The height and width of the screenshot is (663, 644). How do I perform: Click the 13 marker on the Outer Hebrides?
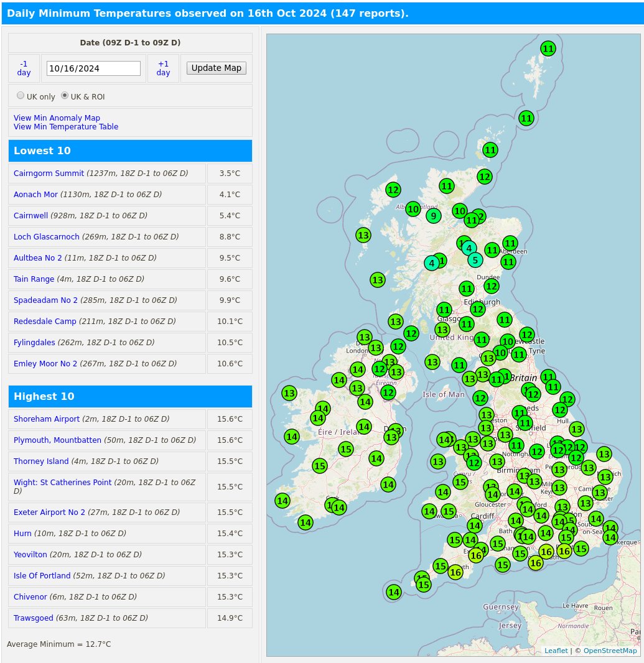coord(363,236)
